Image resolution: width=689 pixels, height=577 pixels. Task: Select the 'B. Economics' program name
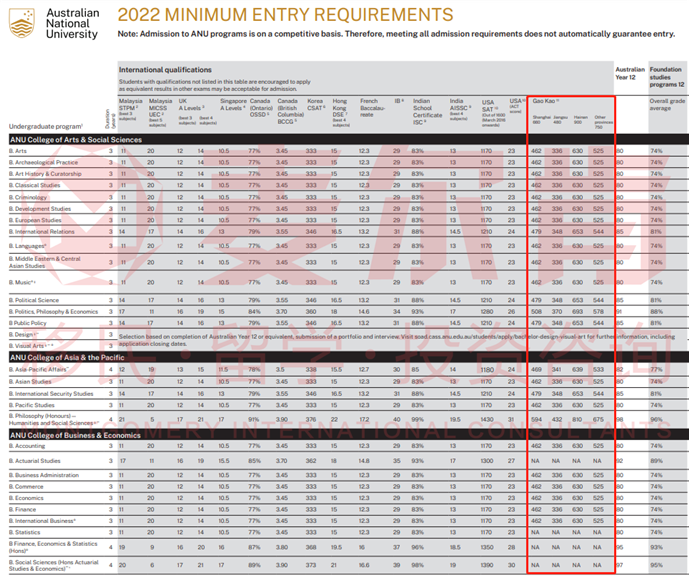[x=26, y=498]
